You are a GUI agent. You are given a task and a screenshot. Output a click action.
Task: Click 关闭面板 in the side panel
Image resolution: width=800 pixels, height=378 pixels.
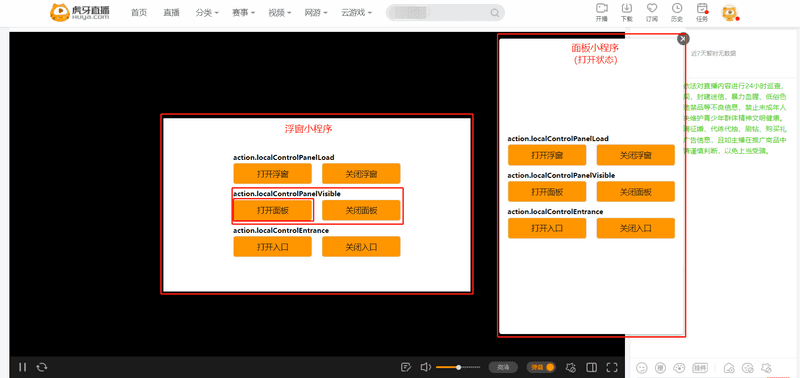coord(636,192)
